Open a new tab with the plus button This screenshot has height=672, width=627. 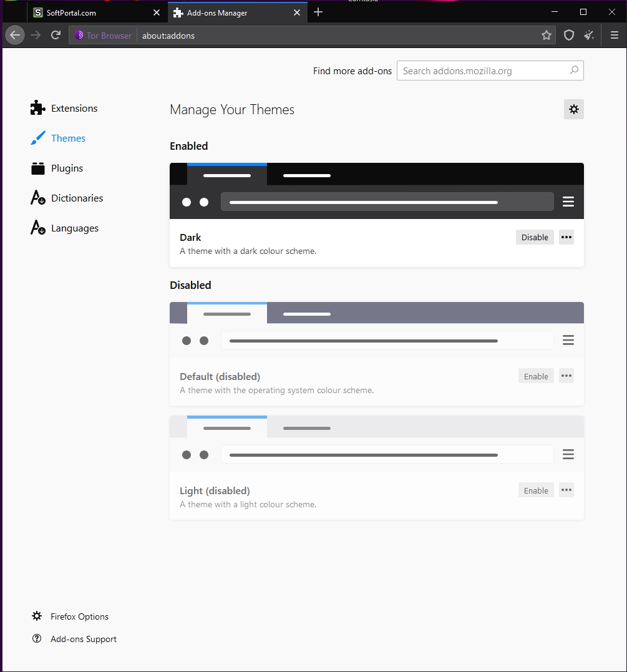318,12
